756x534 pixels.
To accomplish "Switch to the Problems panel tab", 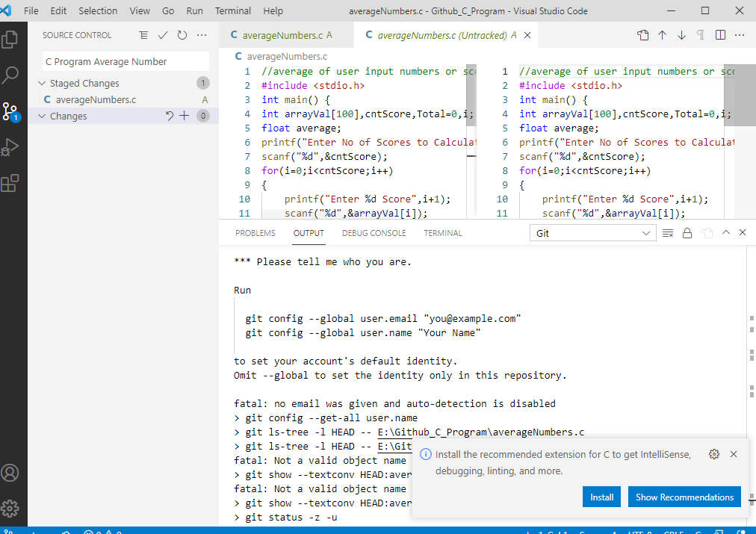I will click(x=255, y=233).
